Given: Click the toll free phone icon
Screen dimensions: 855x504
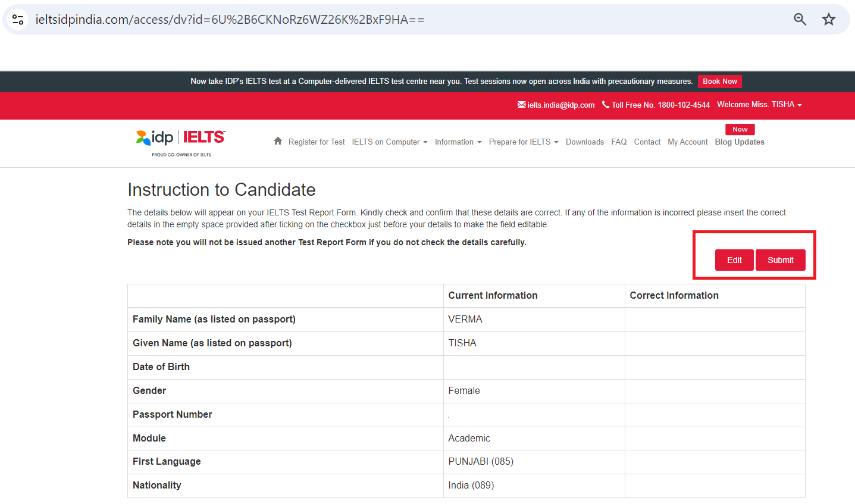Looking at the screenshot, I should click(x=606, y=105).
